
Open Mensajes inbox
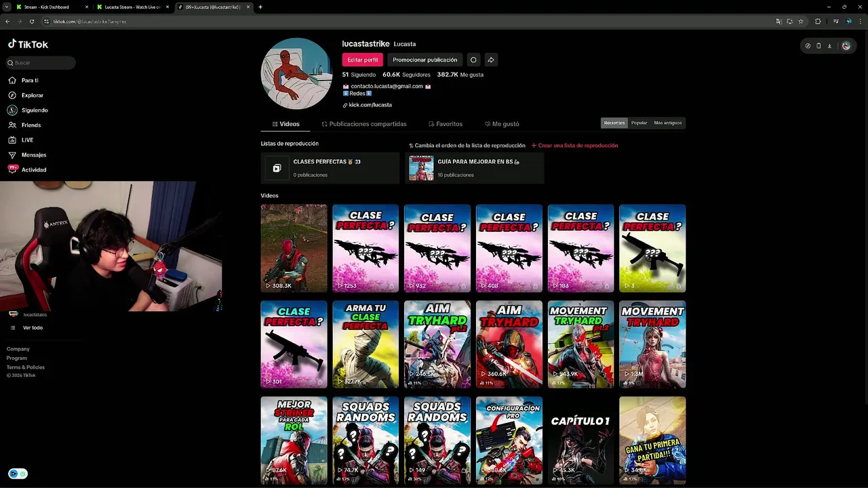tap(27, 155)
